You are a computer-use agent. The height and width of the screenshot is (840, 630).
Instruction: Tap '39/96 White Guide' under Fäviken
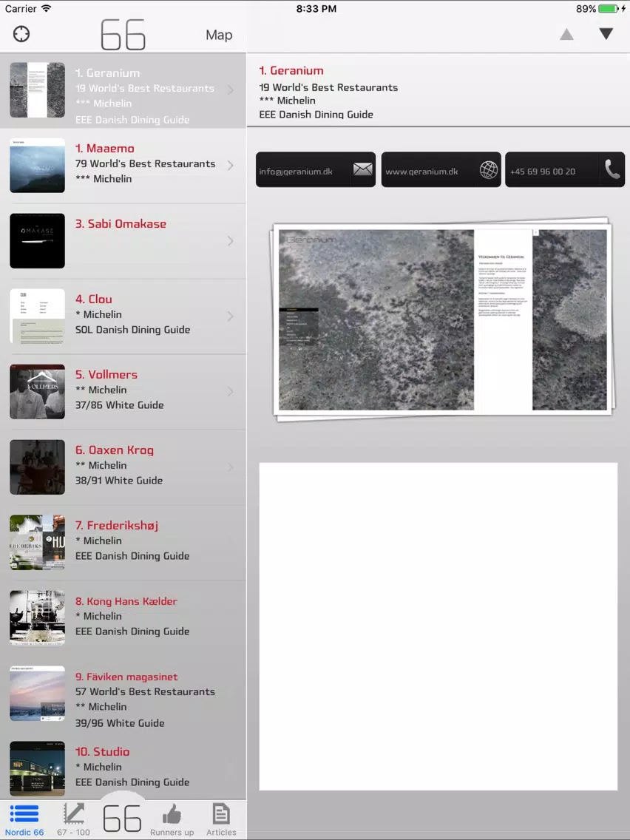click(x=120, y=723)
